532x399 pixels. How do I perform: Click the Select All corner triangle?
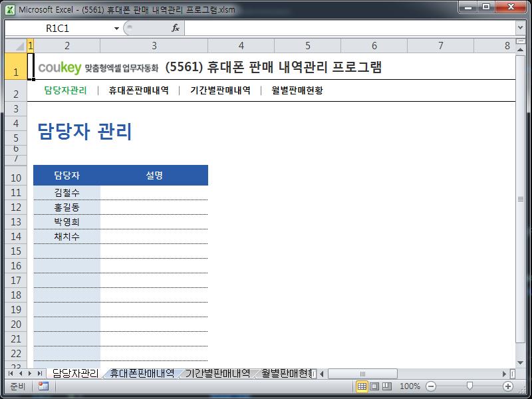(x=15, y=45)
